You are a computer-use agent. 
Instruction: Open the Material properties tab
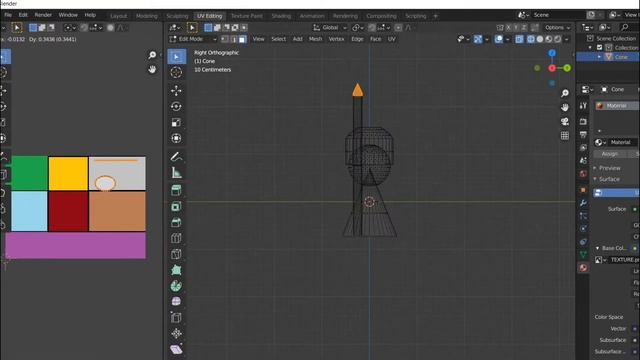(583, 268)
